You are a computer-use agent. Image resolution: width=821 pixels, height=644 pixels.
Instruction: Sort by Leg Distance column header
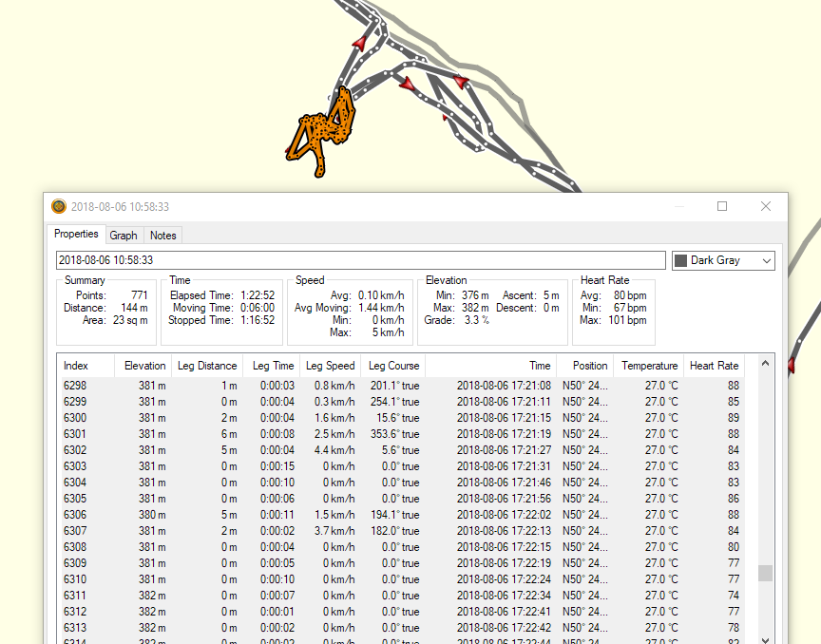point(207,366)
